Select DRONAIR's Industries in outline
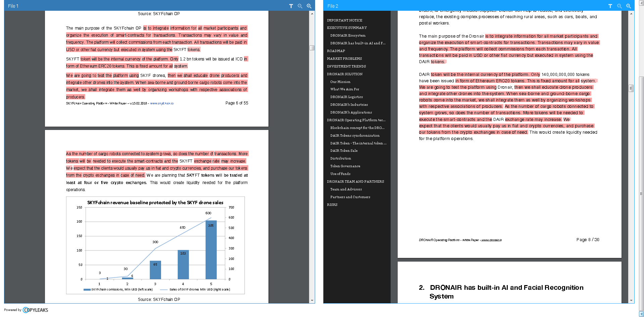The width and height of the screenshot is (644, 317). pyautogui.click(x=349, y=105)
